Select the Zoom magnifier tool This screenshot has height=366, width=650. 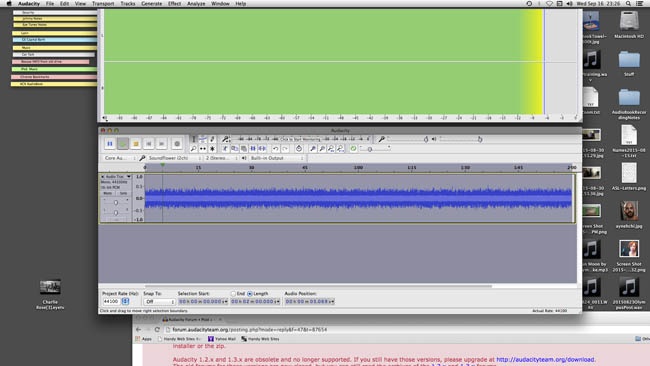pos(194,148)
